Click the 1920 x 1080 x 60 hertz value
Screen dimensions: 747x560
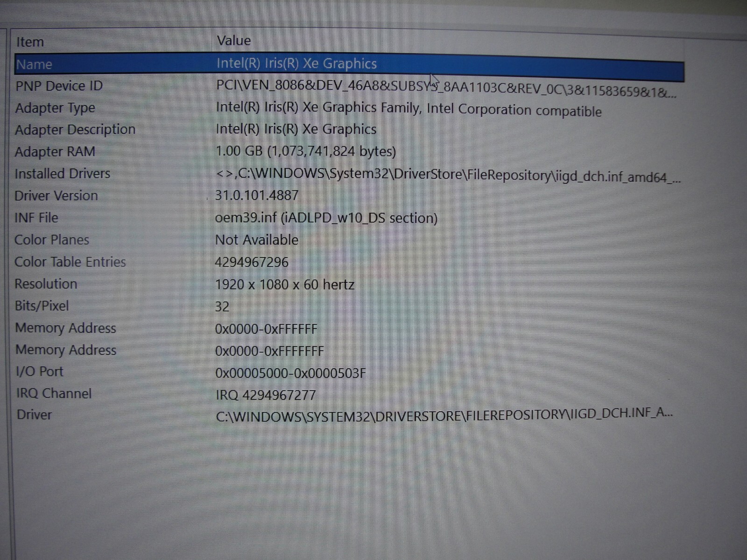click(x=285, y=285)
